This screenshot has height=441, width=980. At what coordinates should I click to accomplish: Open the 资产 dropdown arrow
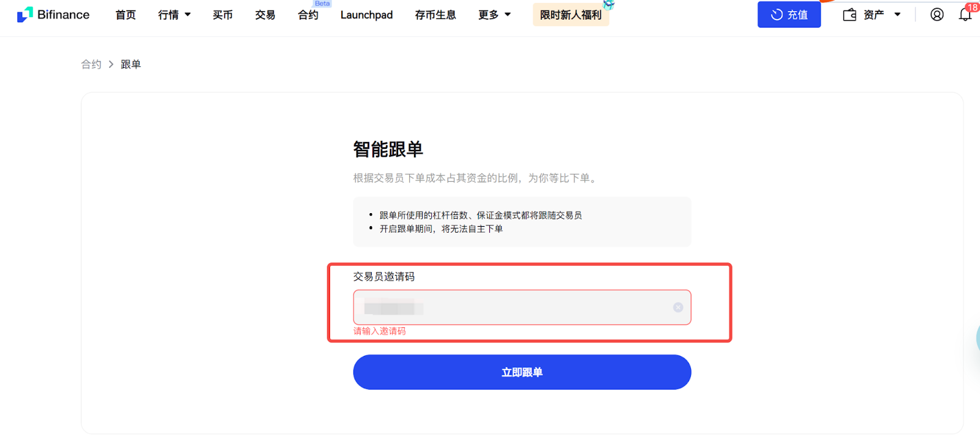tap(897, 15)
